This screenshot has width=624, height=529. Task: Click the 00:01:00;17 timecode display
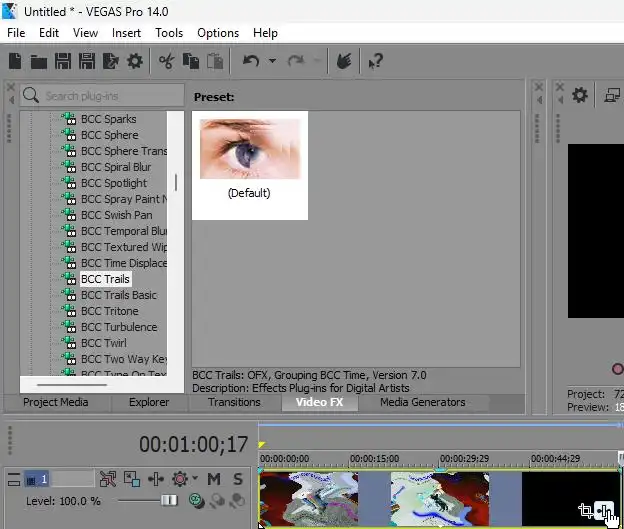[193, 444]
